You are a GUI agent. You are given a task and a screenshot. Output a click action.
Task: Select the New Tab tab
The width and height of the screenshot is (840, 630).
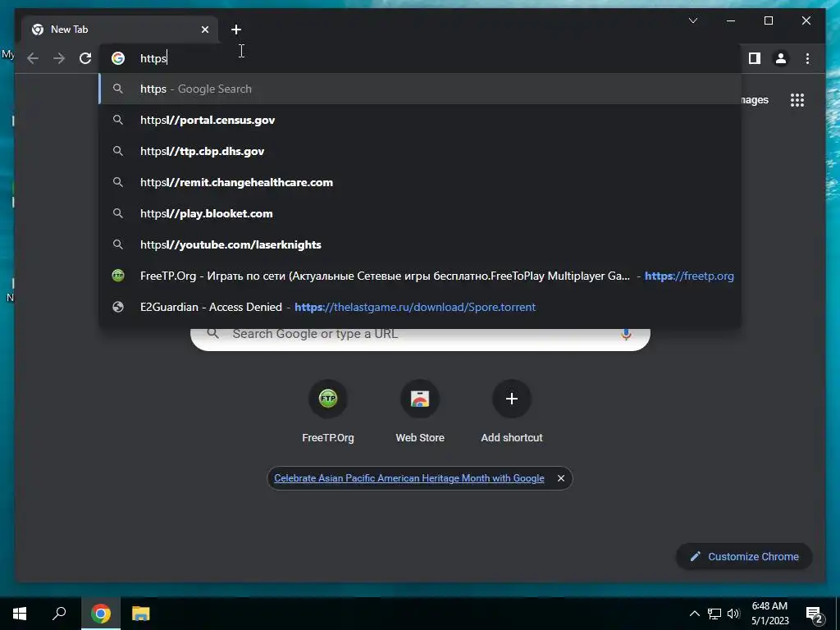pyautogui.click(x=120, y=30)
